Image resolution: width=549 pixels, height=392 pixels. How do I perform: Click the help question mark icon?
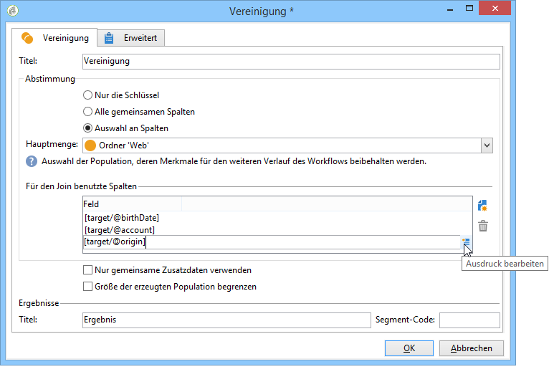(x=32, y=161)
